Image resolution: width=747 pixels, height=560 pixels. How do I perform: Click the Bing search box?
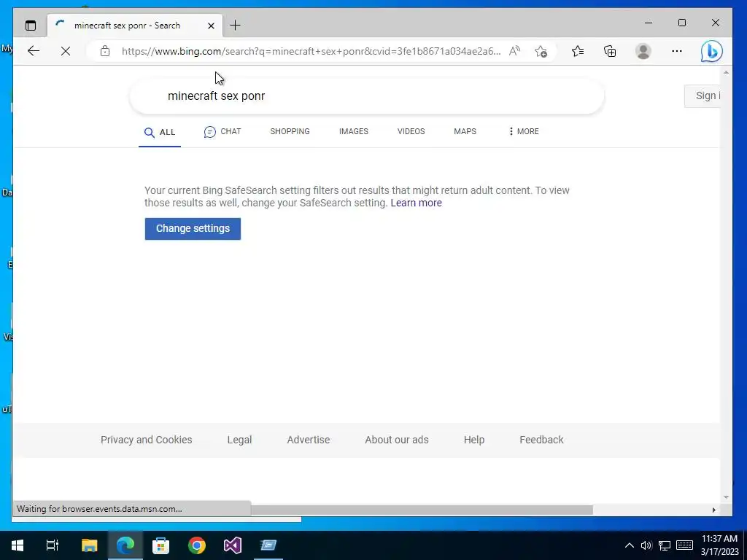(x=367, y=96)
